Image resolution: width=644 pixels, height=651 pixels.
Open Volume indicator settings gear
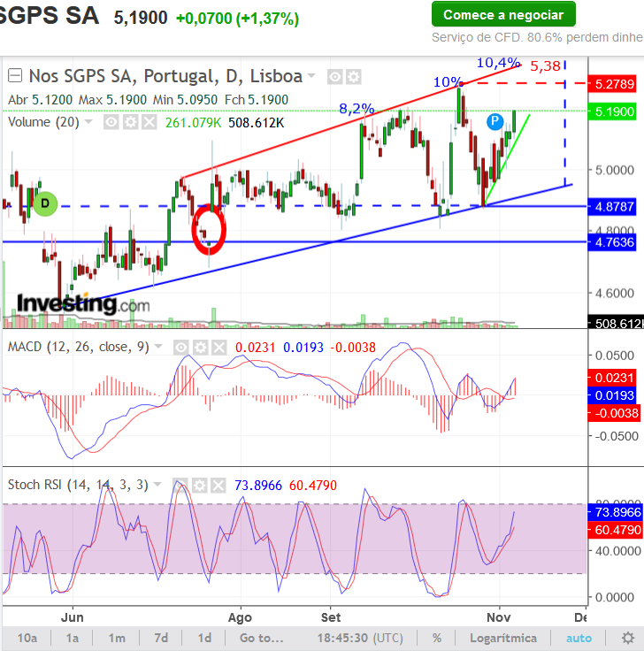[x=130, y=122]
